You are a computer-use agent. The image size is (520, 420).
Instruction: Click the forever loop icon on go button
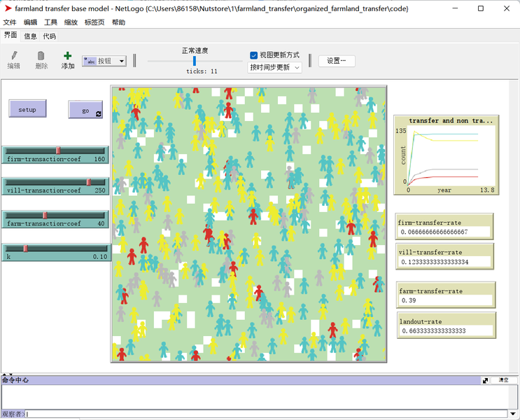(x=98, y=113)
